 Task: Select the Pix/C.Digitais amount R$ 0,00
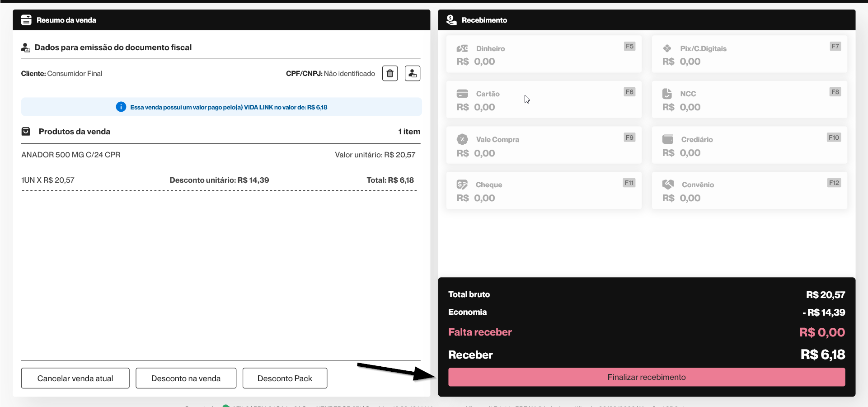coord(681,62)
